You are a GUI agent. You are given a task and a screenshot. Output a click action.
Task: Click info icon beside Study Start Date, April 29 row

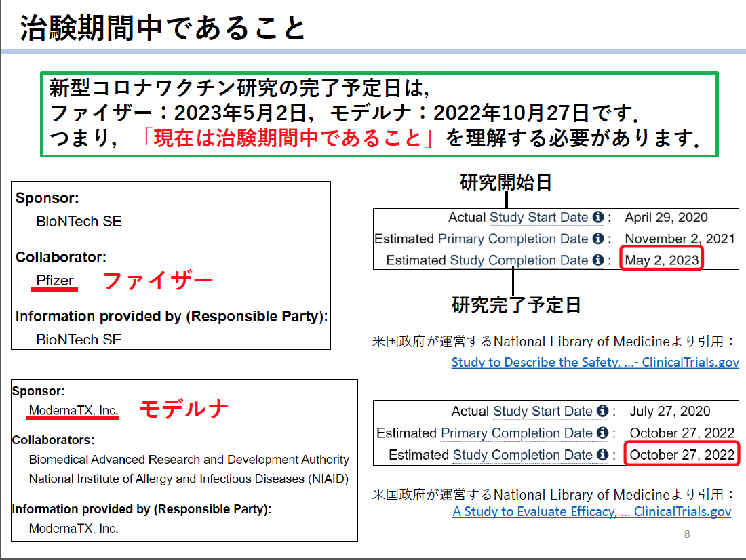[x=598, y=217]
